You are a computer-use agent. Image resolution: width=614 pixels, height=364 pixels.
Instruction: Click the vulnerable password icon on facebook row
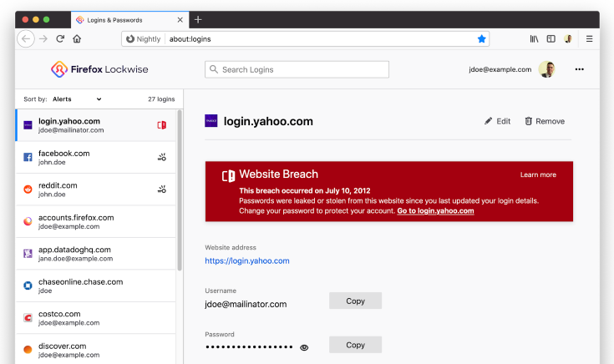click(162, 157)
